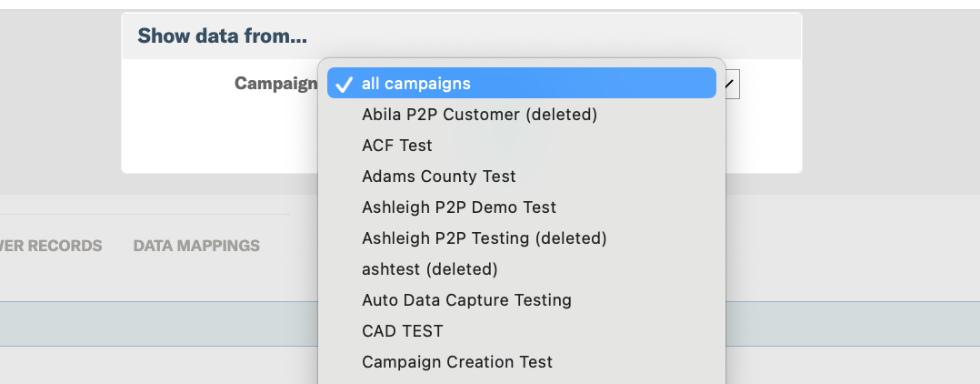This screenshot has height=384, width=980.
Task: Click the 'Campaign' field label
Action: 275,83
